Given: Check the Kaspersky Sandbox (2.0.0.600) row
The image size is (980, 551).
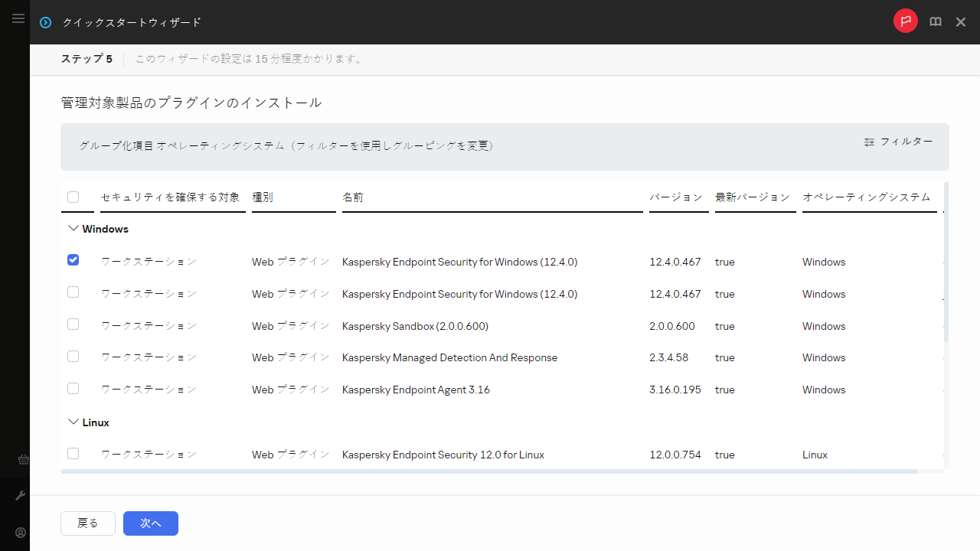Looking at the screenshot, I should pos(73,324).
